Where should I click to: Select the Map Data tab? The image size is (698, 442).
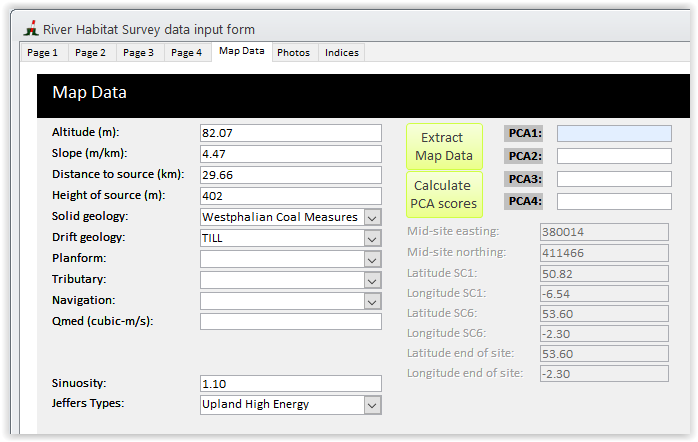pyautogui.click(x=242, y=51)
